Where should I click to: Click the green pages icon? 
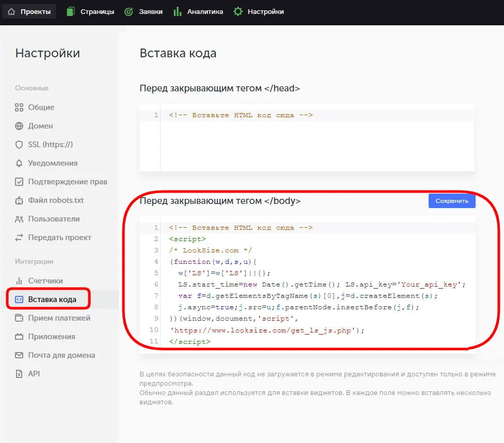click(x=70, y=11)
